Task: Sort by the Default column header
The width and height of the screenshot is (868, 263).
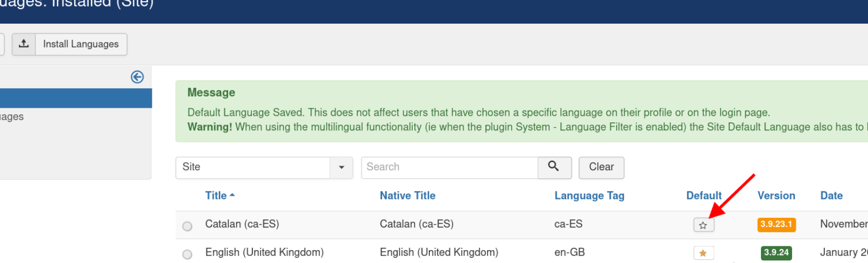Action: (703, 196)
